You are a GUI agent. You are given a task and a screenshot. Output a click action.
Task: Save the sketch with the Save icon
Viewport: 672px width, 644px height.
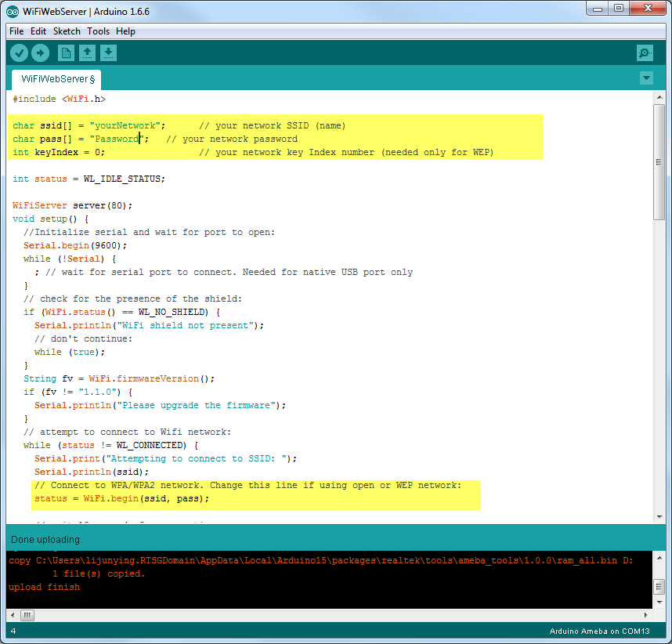coord(108,53)
